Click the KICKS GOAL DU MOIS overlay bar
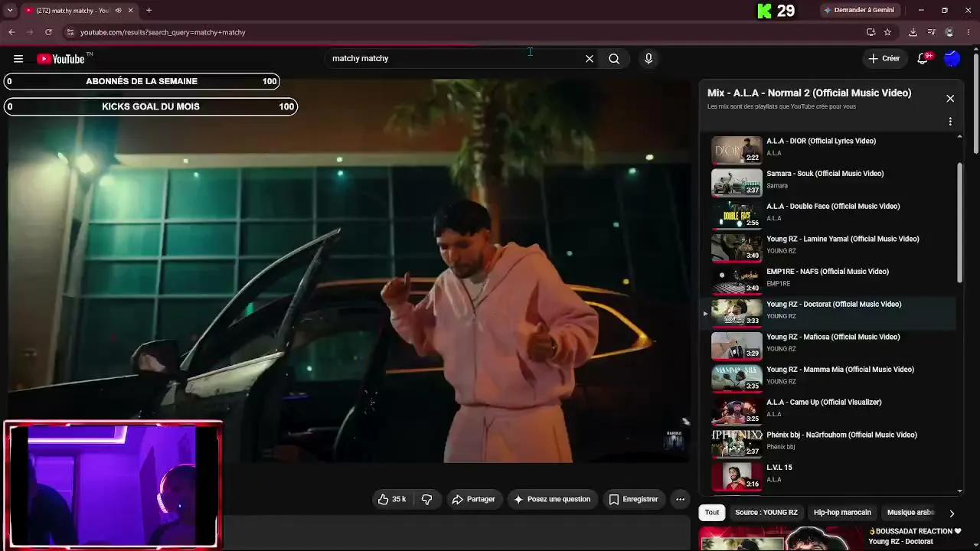The image size is (980, 551). pyautogui.click(x=151, y=106)
